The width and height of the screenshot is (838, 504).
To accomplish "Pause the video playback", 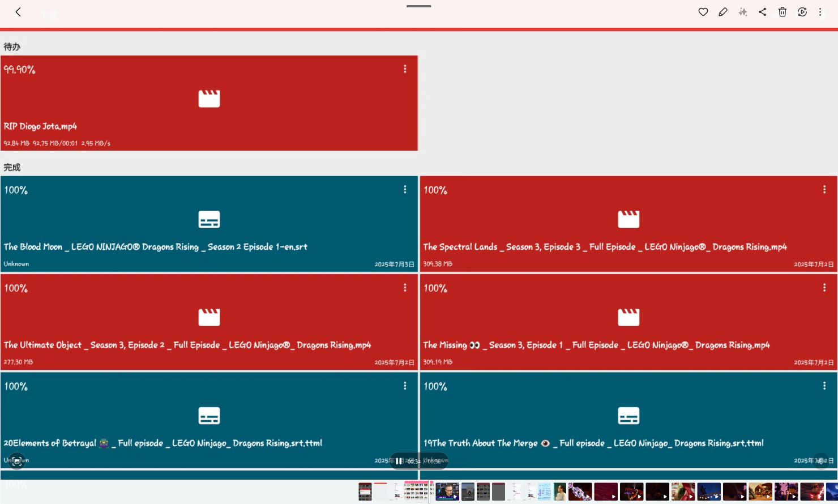I will point(399,461).
